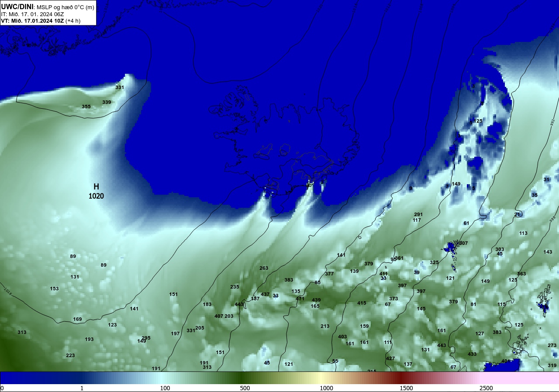Click the 307 height value
This screenshot has width=559, height=392.
click(x=463, y=243)
